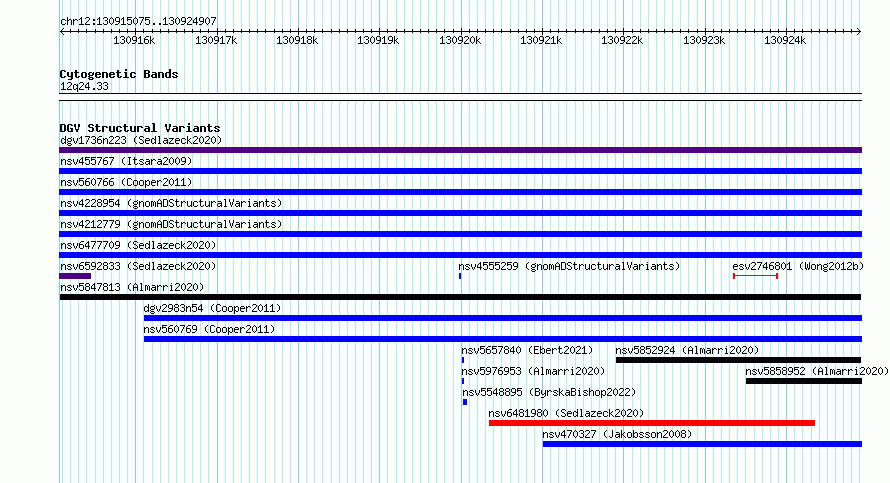Click the black bar under nsv5852924
890x483 pixels.
[738, 360]
